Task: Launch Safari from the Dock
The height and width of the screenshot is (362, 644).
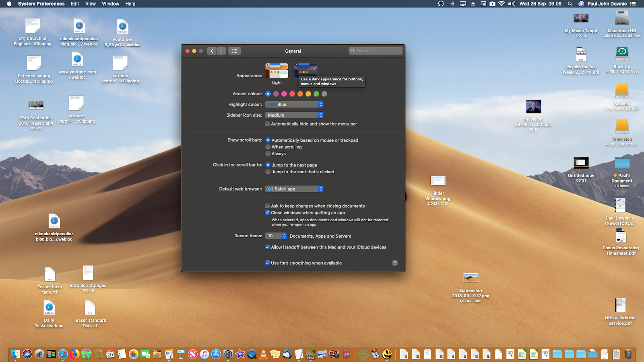Action: tap(63, 354)
